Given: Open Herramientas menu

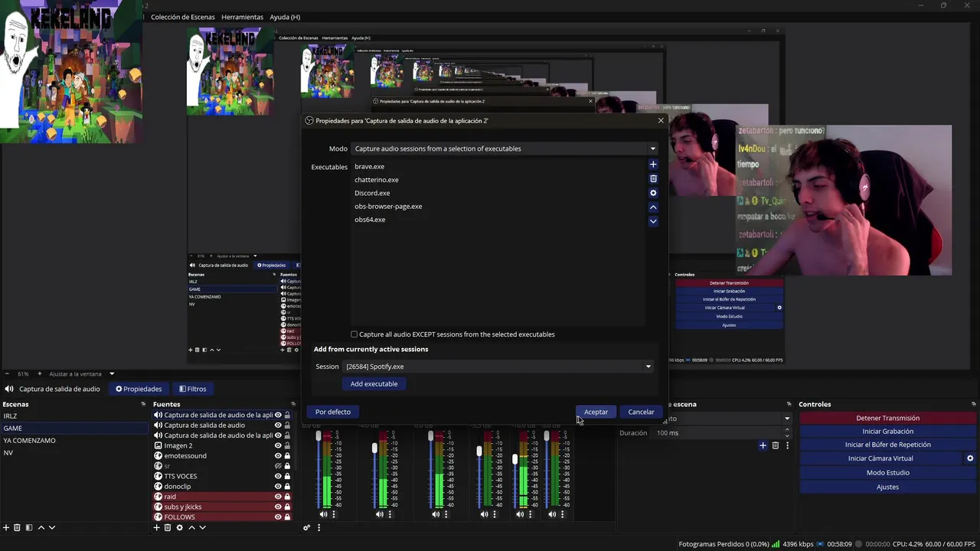Looking at the screenshot, I should 242,17.
